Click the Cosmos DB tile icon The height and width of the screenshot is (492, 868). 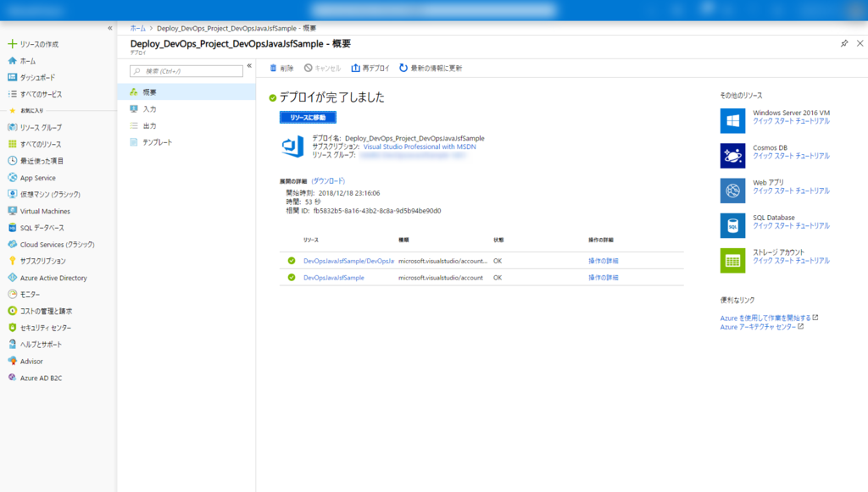click(x=732, y=156)
